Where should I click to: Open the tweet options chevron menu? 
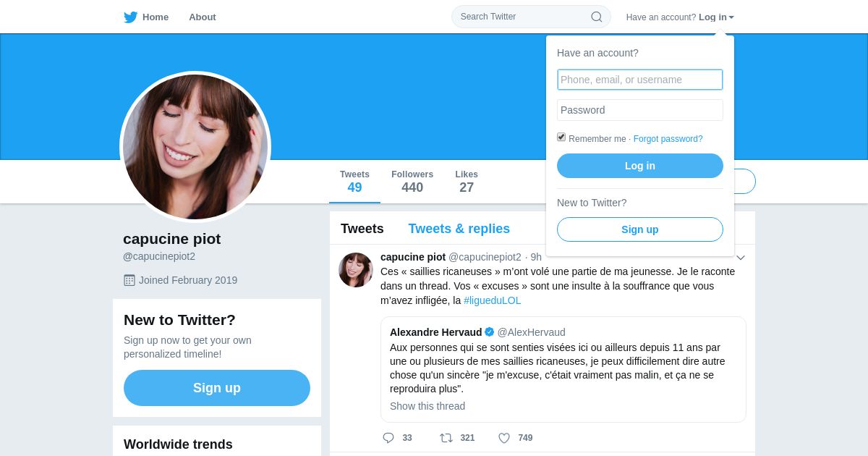741,258
